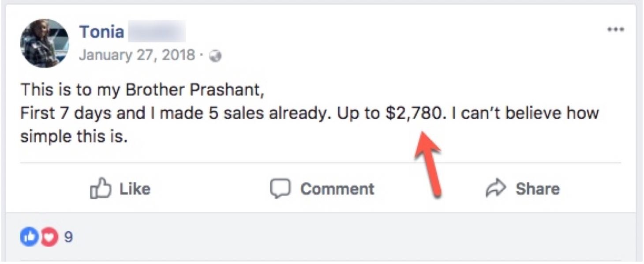The height and width of the screenshot is (264, 644).
Task: Click the words "simple this is."
Action: tap(74, 137)
